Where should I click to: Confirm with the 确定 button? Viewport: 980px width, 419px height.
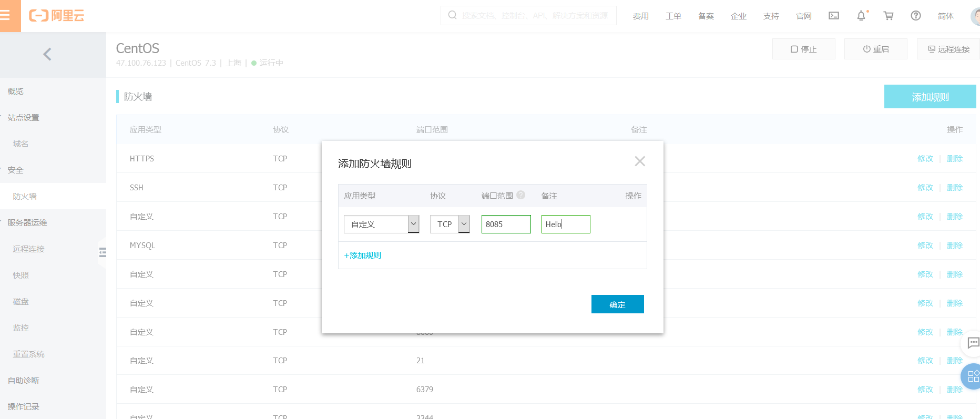pyautogui.click(x=618, y=304)
